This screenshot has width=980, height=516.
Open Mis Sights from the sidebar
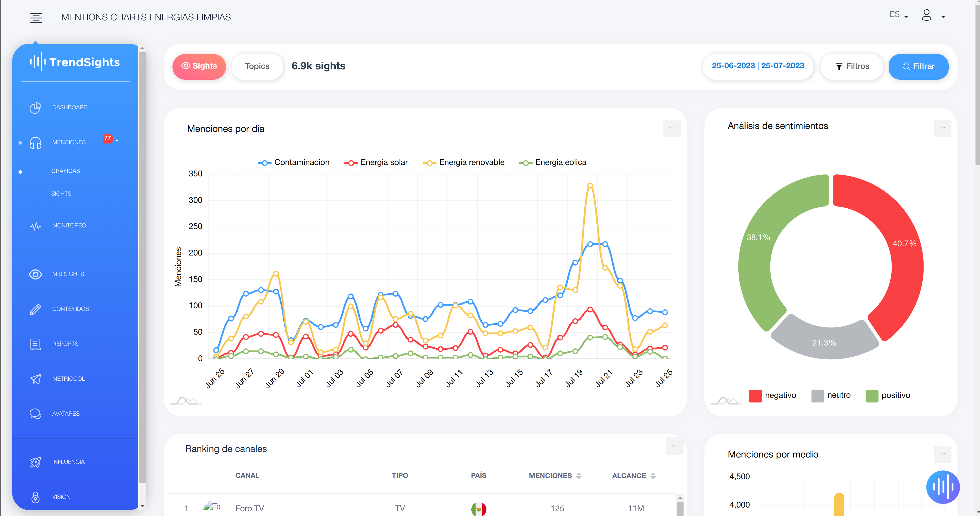68,273
